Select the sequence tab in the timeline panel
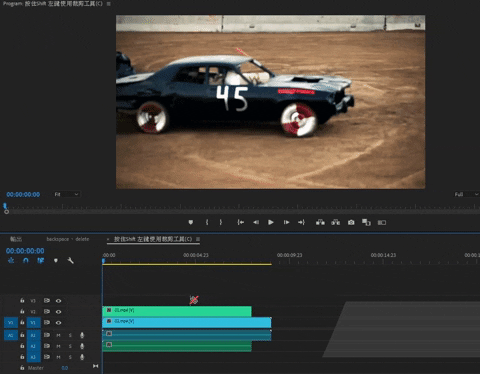This screenshot has width=480, height=374. click(x=153, y=239)
